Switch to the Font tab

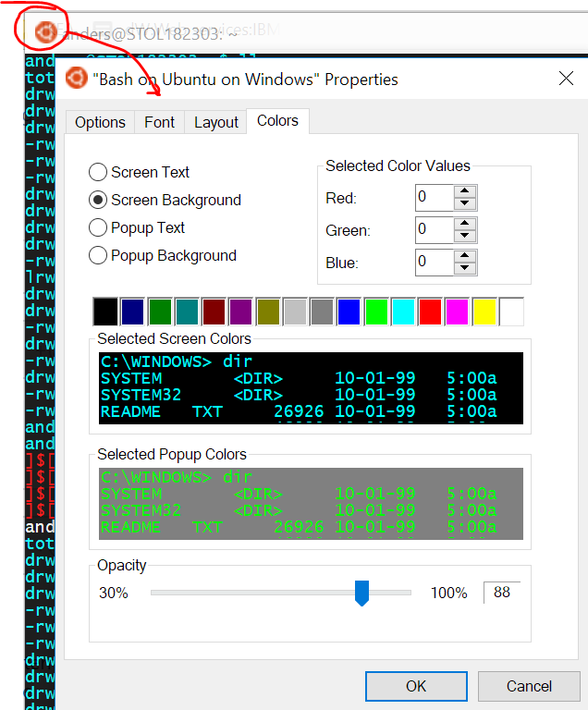pos(159,122)
